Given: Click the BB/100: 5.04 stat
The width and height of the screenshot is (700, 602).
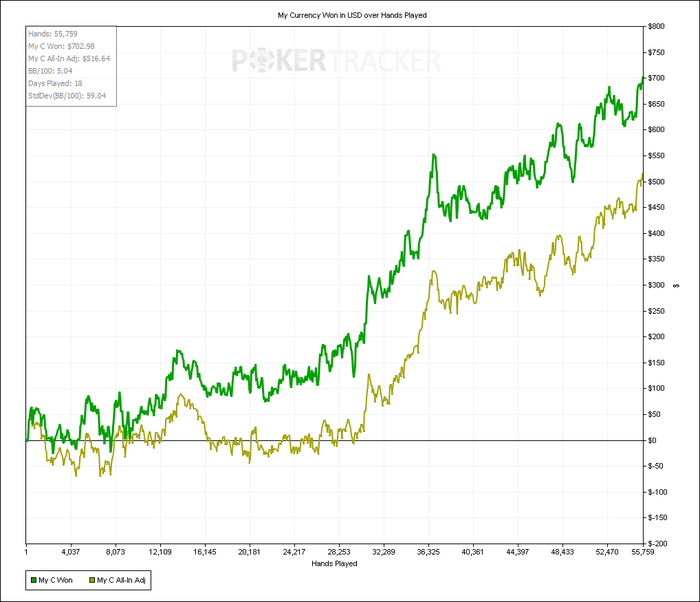Looking at the screenshot, I should (x=50, y=71).
